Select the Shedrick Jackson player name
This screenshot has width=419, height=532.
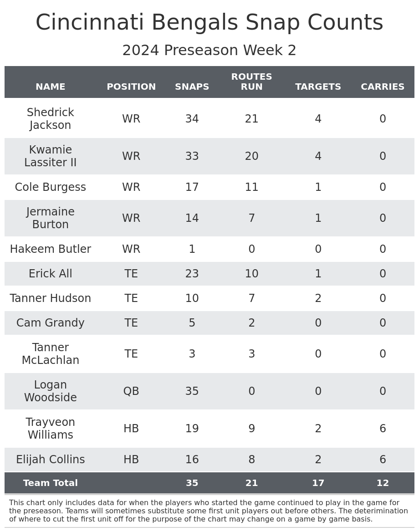tap(51, 119)
